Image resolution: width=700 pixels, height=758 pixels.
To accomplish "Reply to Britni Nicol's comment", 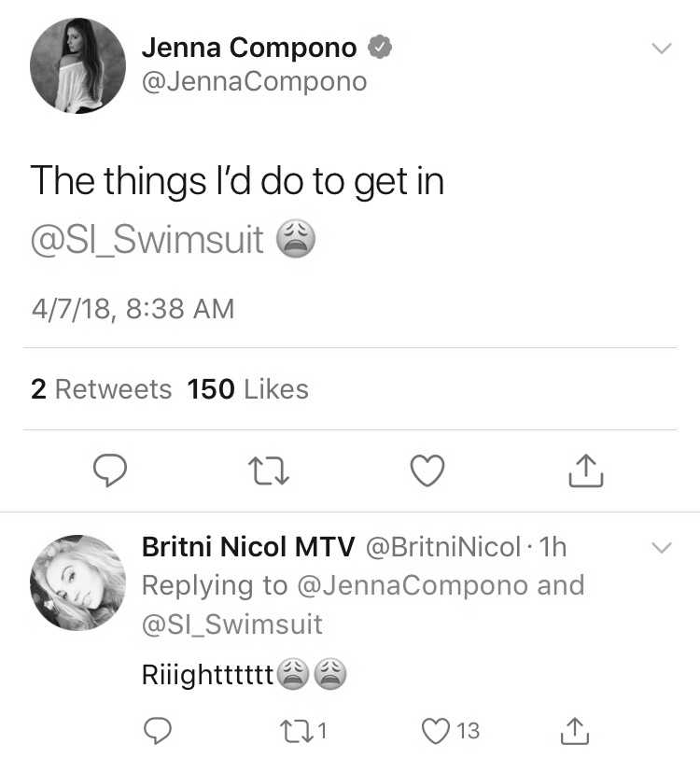I will 158,731.
